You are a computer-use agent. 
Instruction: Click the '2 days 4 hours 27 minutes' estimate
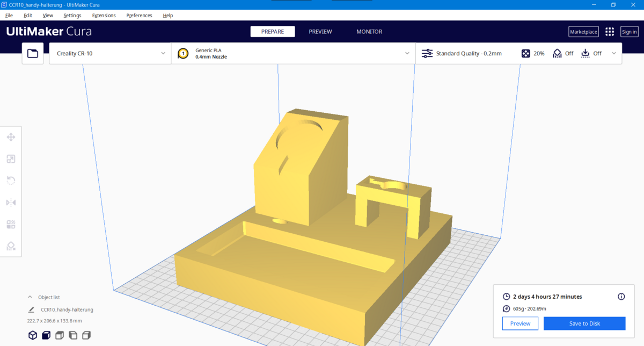(547, 297)
